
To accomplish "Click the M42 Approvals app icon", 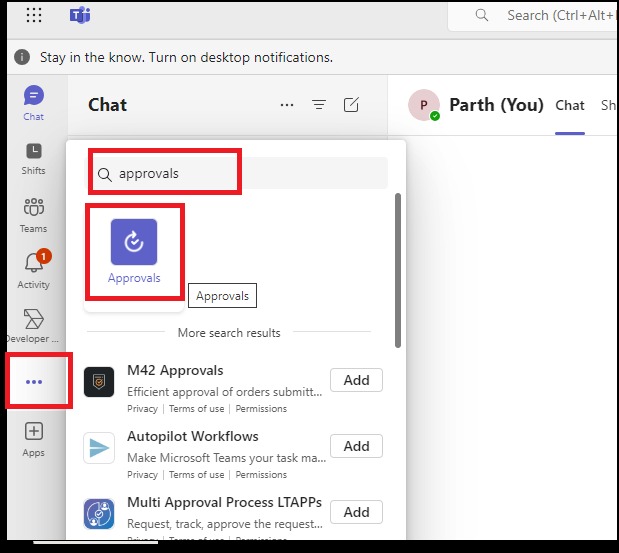I will pos(99,382).
